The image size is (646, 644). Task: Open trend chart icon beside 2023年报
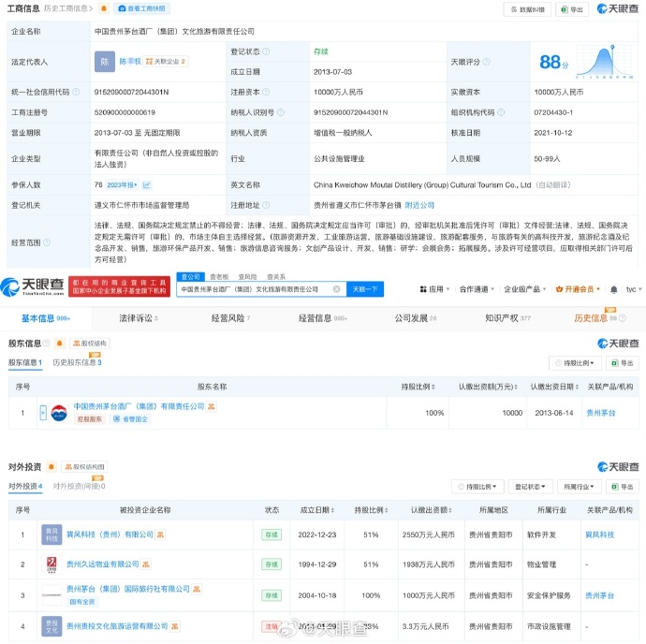click(147, 185)
